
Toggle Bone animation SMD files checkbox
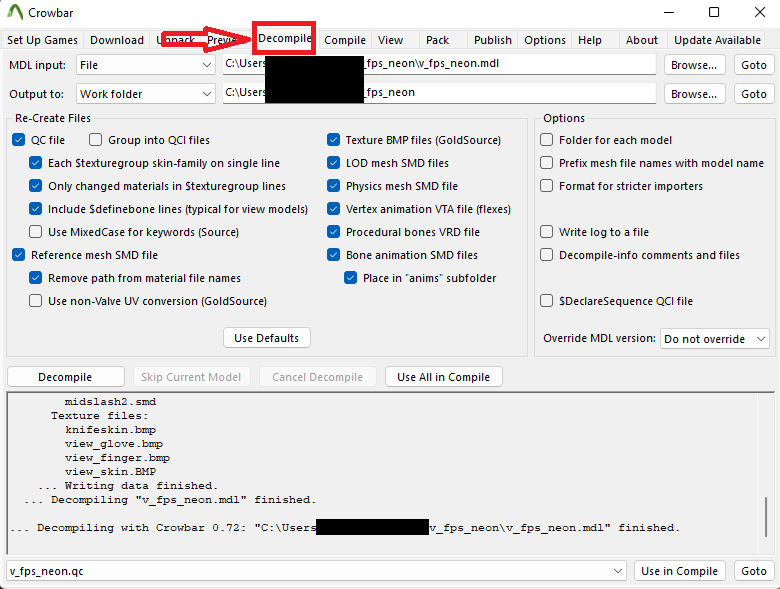click(333, 255)
